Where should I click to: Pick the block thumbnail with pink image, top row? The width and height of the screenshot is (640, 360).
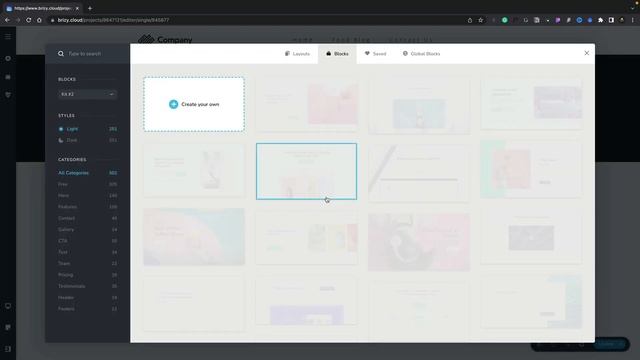tap(307, 105)
